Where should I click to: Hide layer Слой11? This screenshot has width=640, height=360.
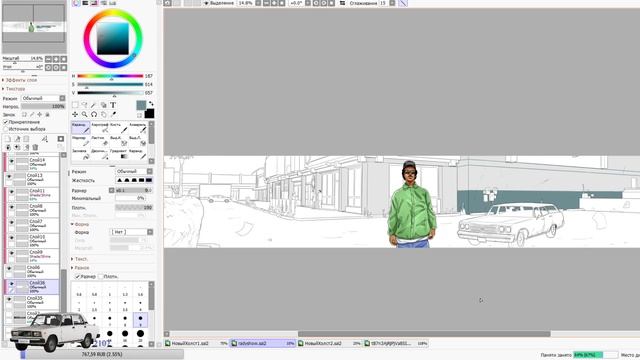[x=11, y=192]
